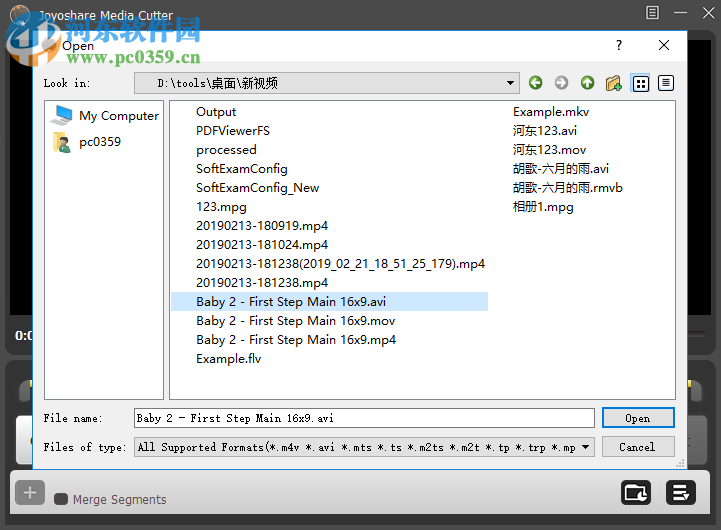Viewport: 721px width, 530px height.
Task: Select Baby 2 - First Step Main 16x9.avi
Action: (x=329, y=302)
